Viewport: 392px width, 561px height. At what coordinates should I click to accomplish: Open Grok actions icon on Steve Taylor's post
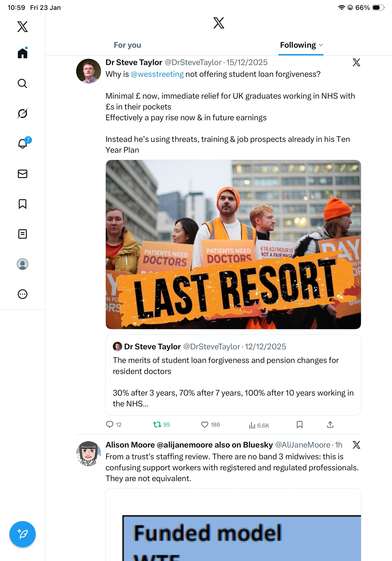coord(357,62)
